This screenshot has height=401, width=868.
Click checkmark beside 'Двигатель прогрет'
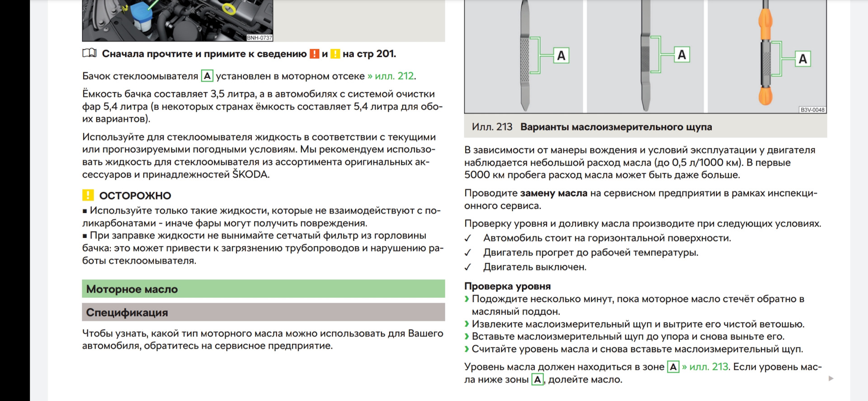pos(468,253)
